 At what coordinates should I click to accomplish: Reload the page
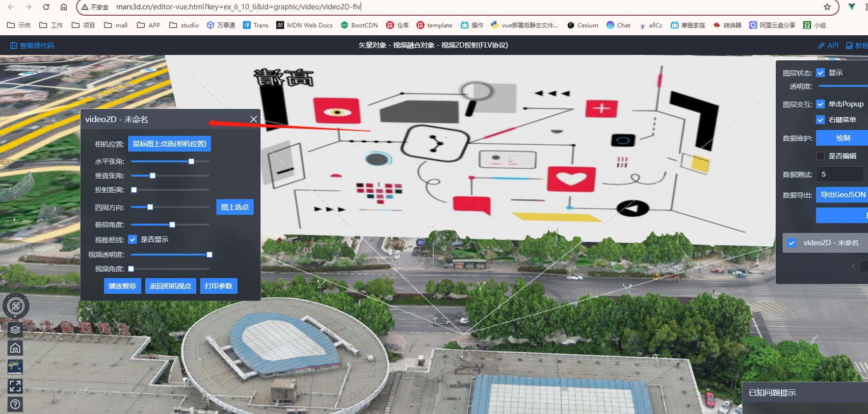[x=46, y=7]
